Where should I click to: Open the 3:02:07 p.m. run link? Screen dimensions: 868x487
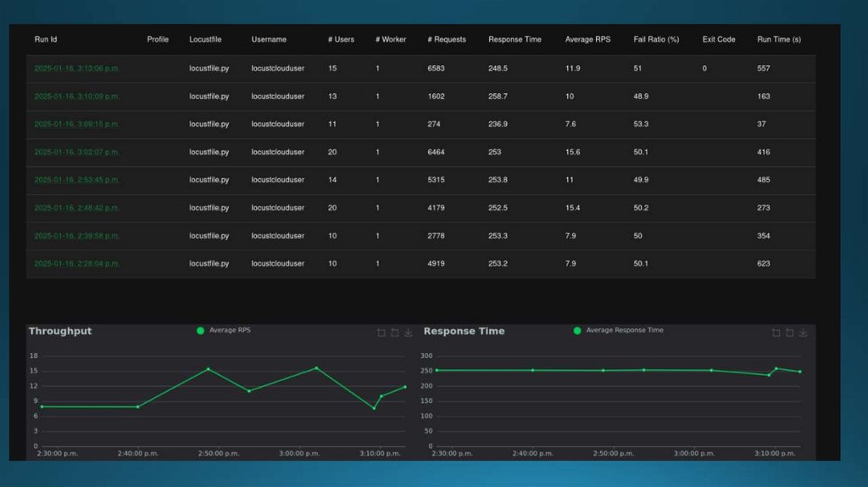[76, 153]
